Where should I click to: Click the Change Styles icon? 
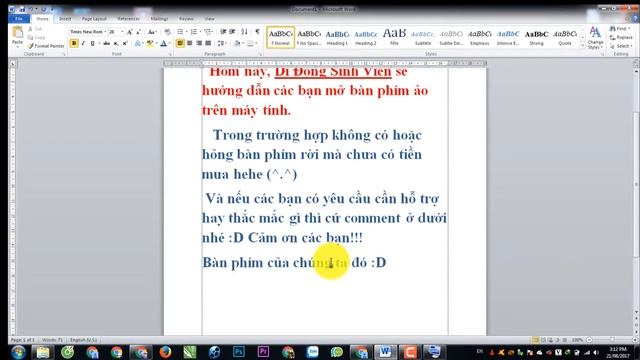coord(596,38)
